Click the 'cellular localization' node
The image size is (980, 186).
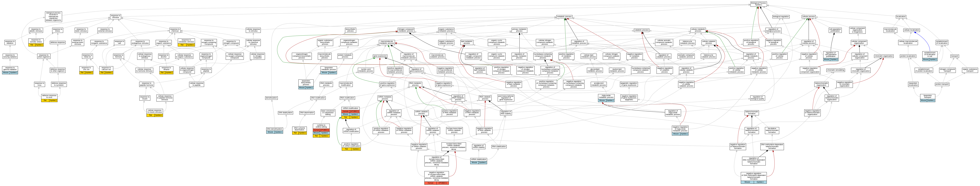pos(912,30)
